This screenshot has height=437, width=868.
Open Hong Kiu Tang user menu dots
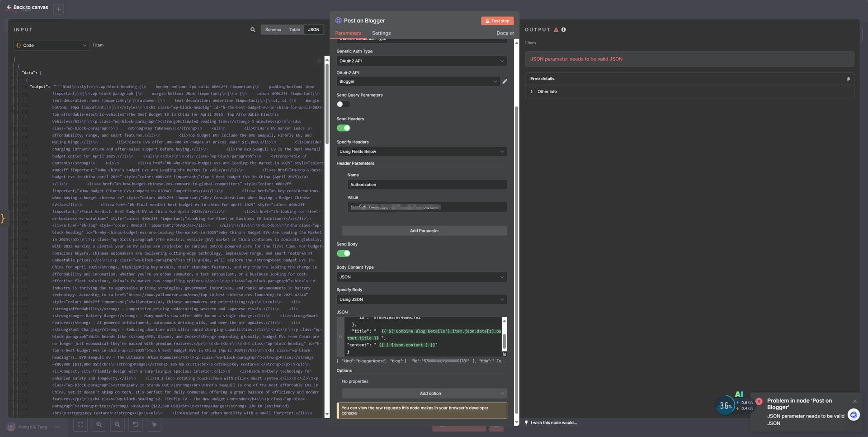[57, 427]
